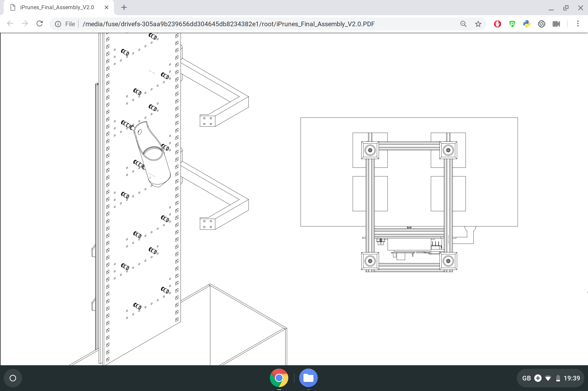Click the address bar to edit the URL
The height and width of the screenshot is (391, 588).
[x=224, y=24]
